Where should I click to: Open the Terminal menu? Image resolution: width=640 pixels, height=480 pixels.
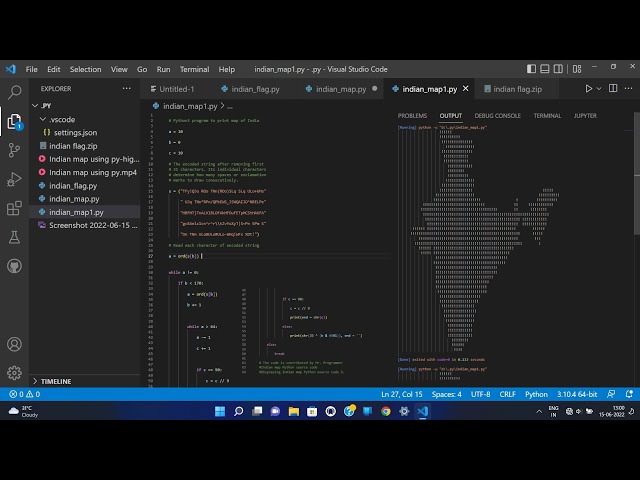[194, 69]
